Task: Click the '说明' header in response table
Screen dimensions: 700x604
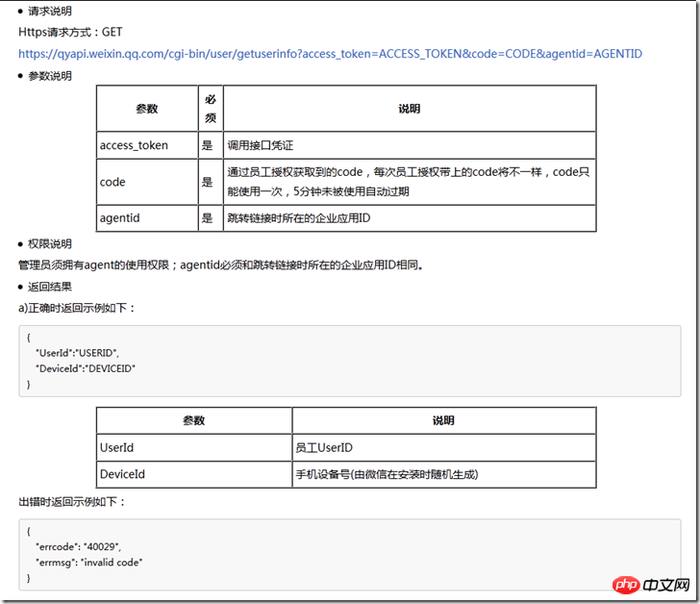Action: [444, 420]
